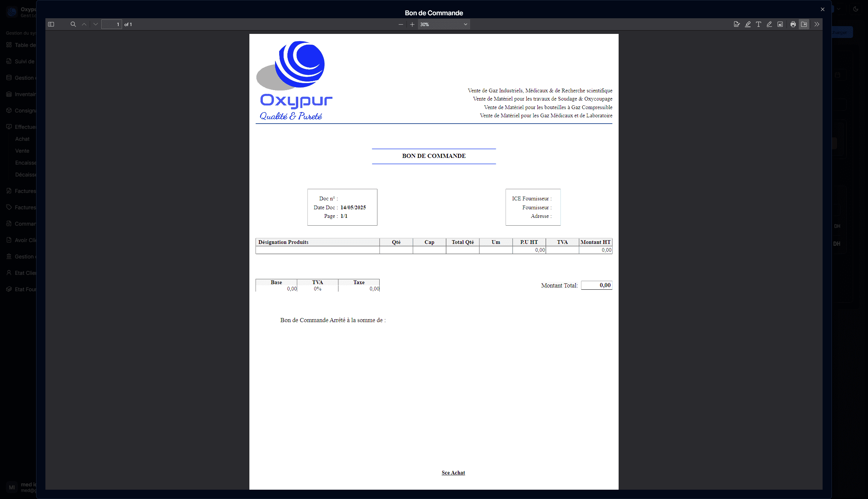
Task: Select the Text annotation tool
Action: tap(759, 24)
